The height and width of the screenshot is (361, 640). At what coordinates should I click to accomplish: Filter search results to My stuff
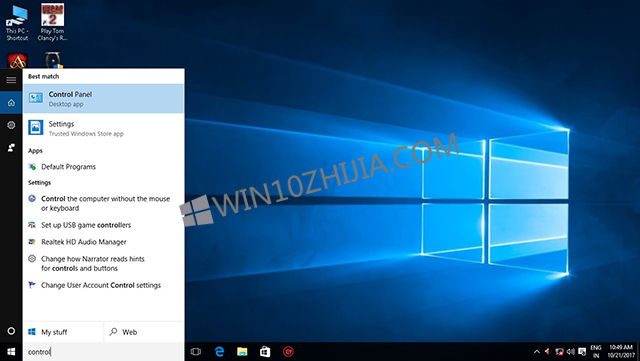click(x=63, y=332)
